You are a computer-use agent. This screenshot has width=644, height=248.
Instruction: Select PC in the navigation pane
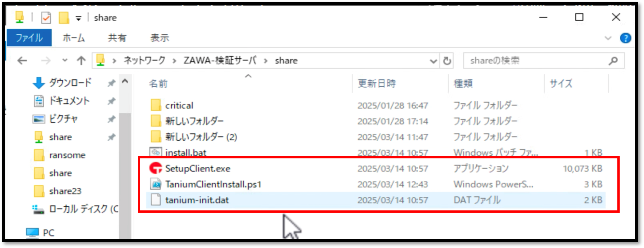point(48,233)
